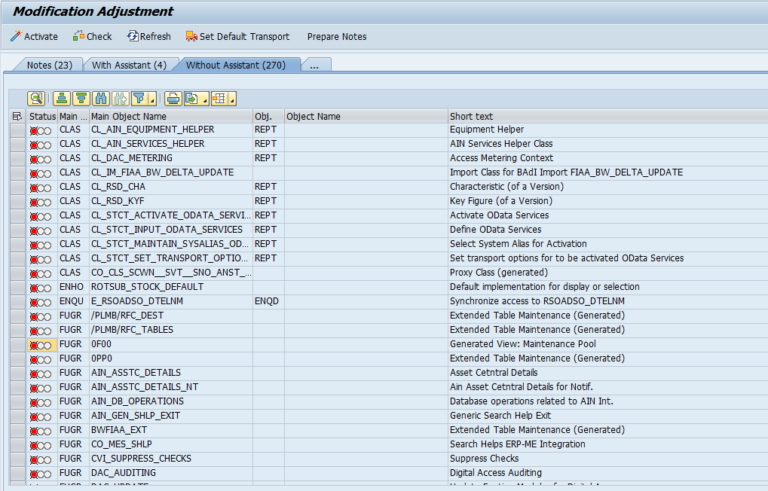Click the Set Default Transport button
Image resolution: width=768 pixels, height=491 pixels.
(x=236, y=37)
